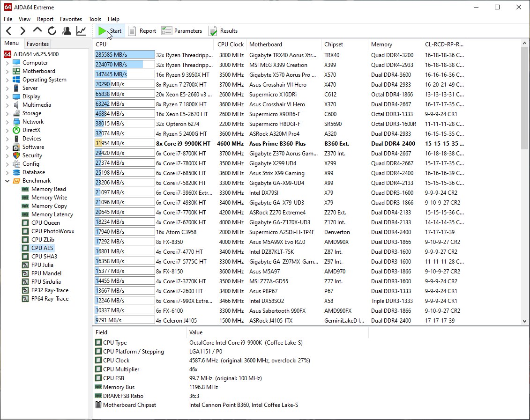Click the AIDA64 v6.25.5400 root icon
The height and width of the screenshot is (420, 530).
pos(7,54)
